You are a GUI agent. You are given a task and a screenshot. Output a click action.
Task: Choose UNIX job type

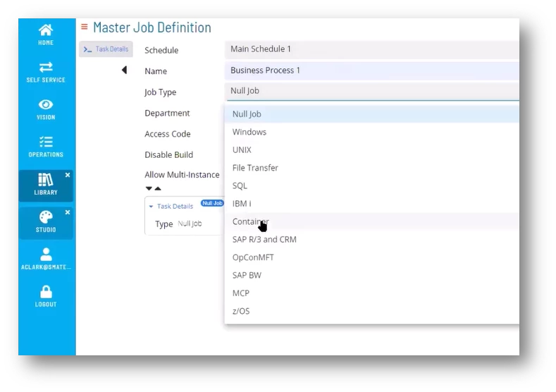(372, 149)
